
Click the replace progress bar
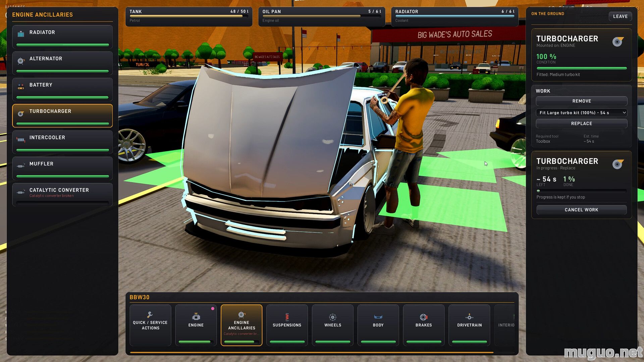tap(582, 191)
